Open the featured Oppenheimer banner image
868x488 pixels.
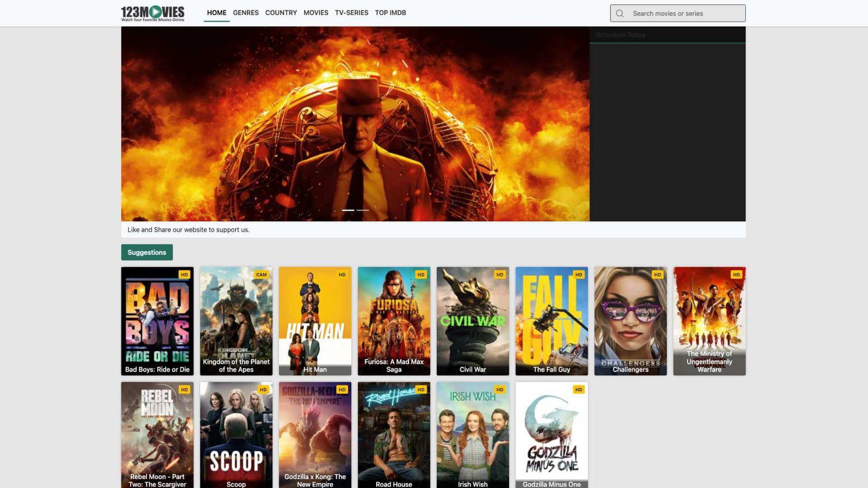click(x=355, y=124)
